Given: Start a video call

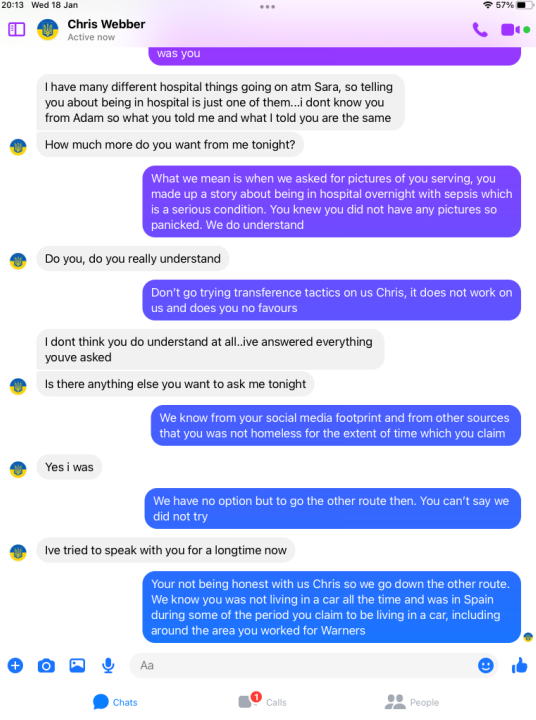Looking at the screenshot, I should point(510,30).
